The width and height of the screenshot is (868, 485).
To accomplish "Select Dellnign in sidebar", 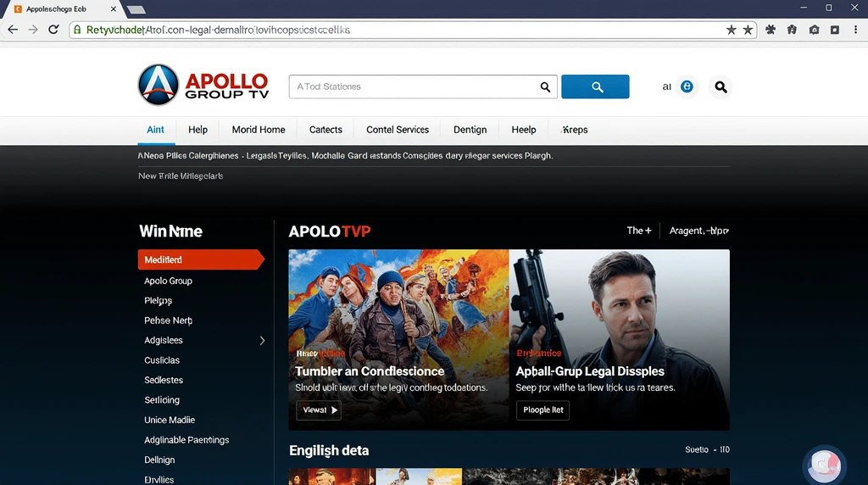I will [159, 460].
